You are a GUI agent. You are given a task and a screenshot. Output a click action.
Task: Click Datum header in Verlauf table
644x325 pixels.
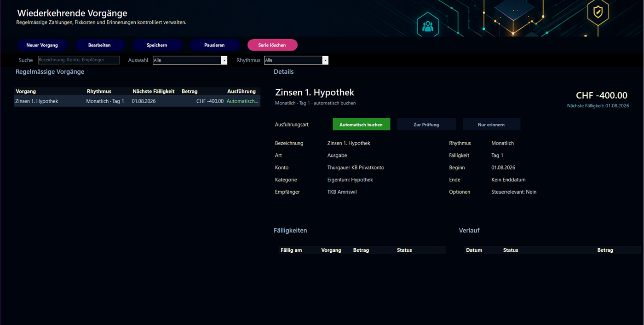pyautogui.click(x=474, y=250)
